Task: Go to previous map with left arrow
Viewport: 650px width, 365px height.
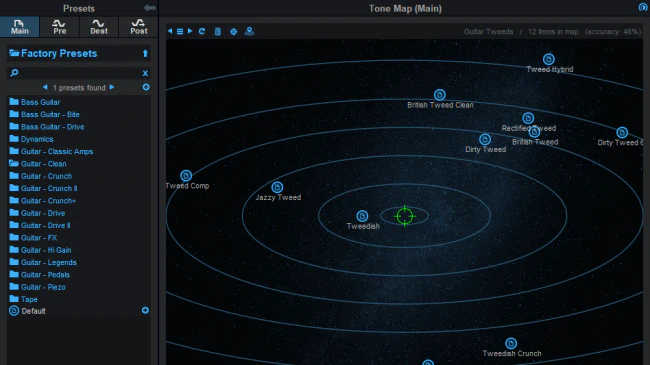Action: (x=170, y=31)
